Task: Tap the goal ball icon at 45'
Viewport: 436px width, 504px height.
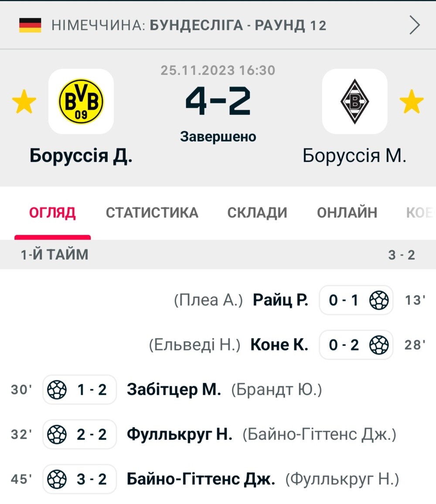Action: 57,479
